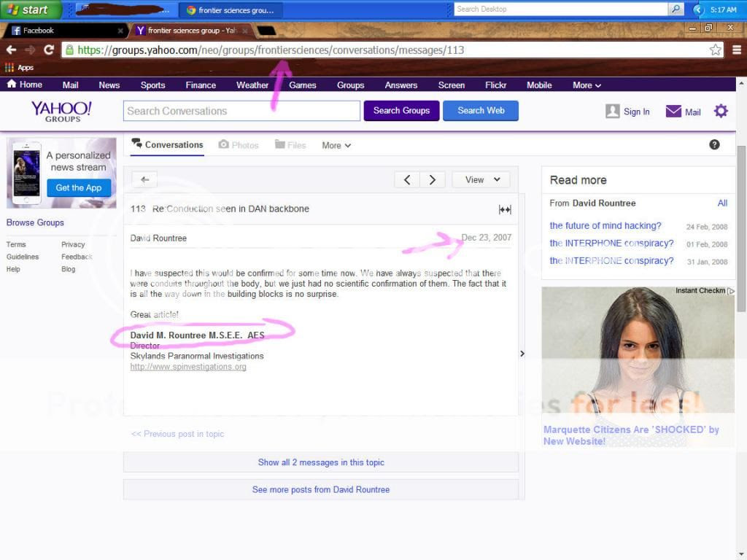Open Flickr in Yahoo navigation bar
The width and height of the screenshot is (747, 560).
point(495,85)
